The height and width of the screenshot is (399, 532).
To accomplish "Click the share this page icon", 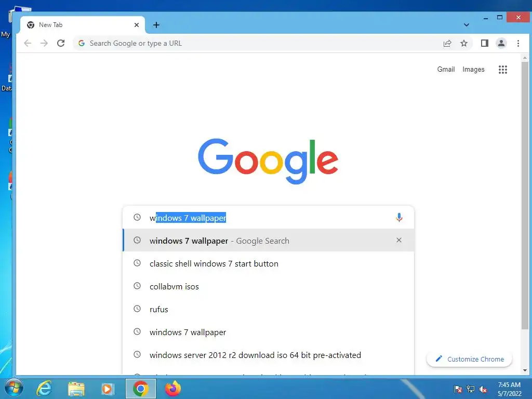I will [447, 43].
